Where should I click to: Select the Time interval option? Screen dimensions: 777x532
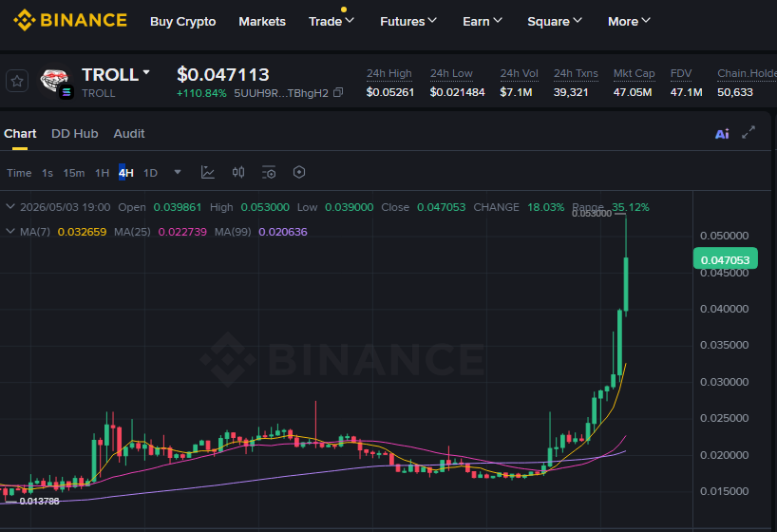[x=19, y=173]
